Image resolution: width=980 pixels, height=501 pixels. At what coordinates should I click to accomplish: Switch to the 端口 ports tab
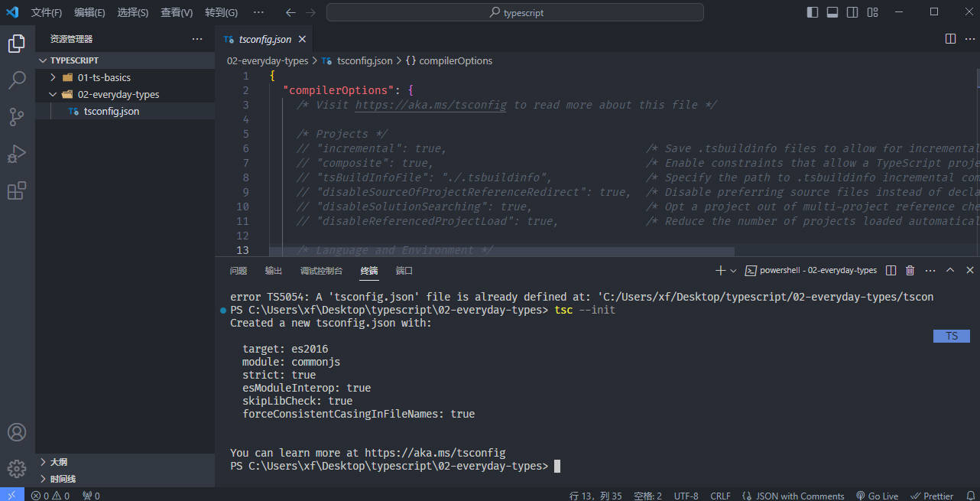[x=404, y=271]
